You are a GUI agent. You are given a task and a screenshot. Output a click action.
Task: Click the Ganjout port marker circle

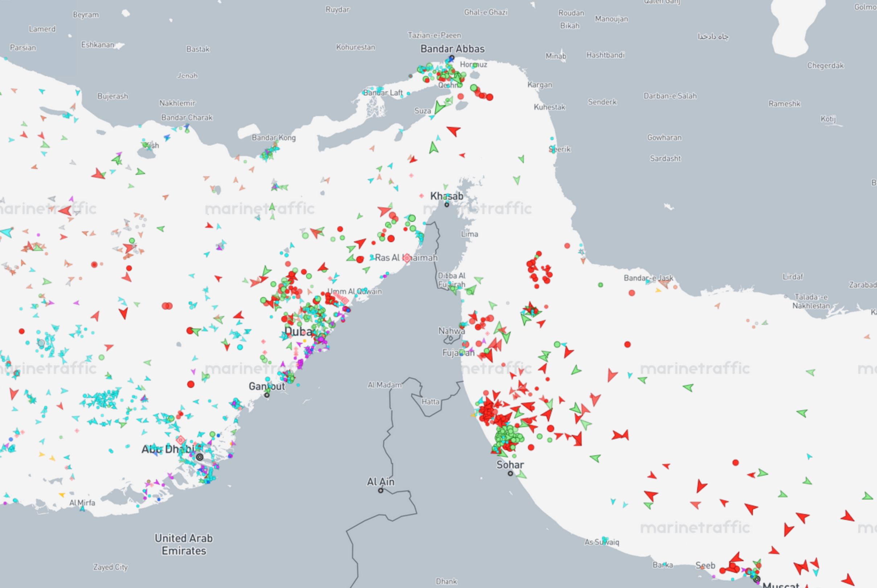pyautogui.click(x=267, y=395)
